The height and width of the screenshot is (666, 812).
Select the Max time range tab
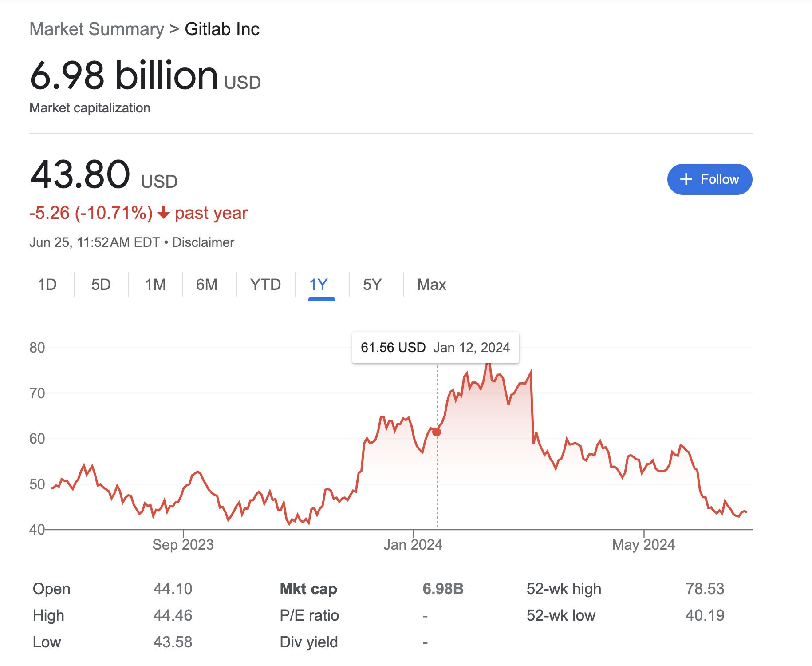431,285
